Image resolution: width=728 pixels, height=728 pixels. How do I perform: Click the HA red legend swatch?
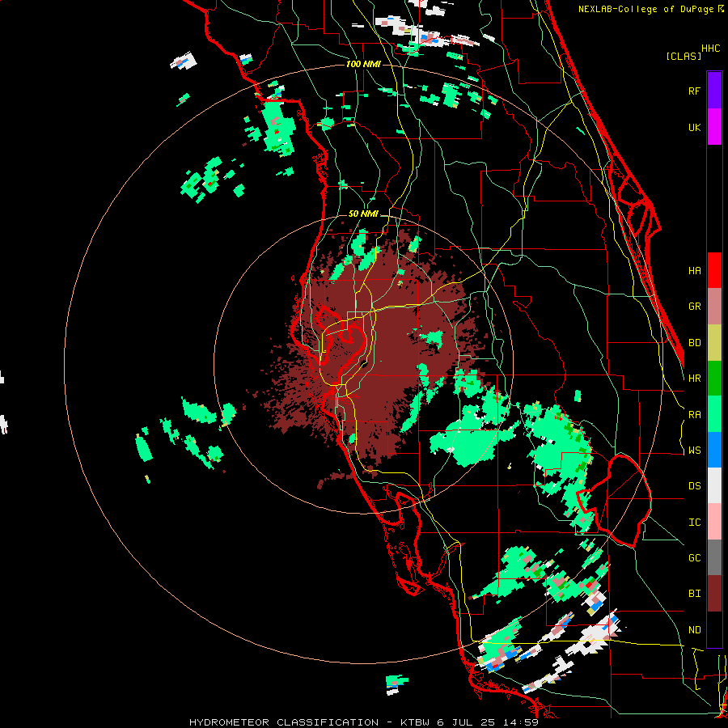714,270
